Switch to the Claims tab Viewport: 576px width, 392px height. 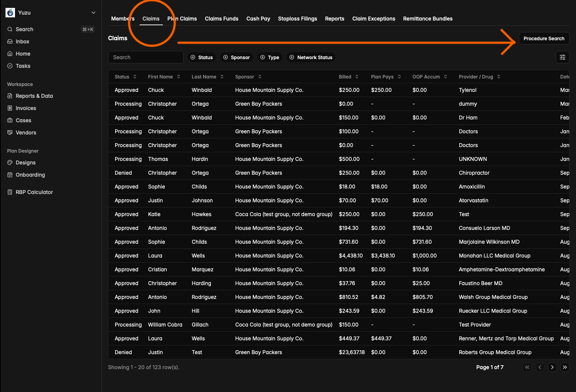[x=151, y=19]
